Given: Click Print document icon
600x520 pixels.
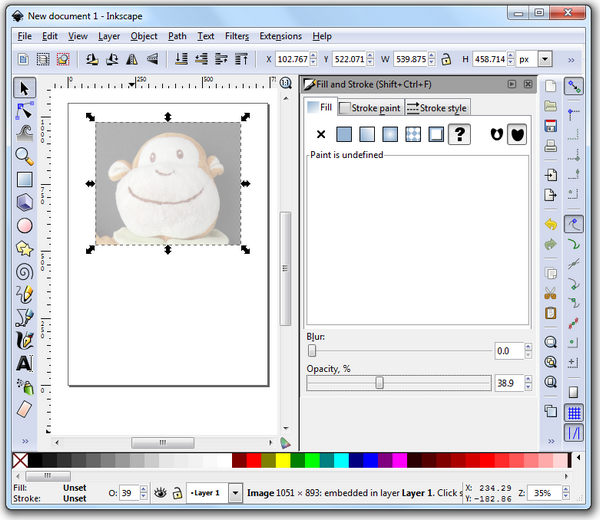Looking at the screenshot, I should click(551, 146).
